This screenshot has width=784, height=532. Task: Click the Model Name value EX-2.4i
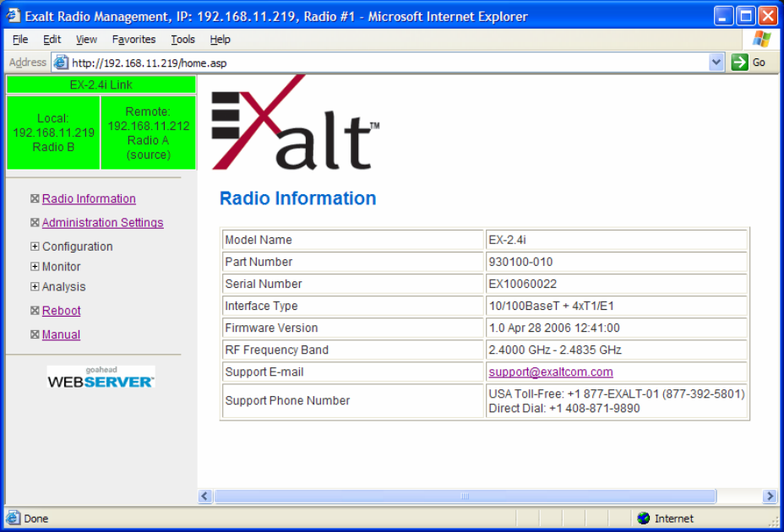coord(507,240)
